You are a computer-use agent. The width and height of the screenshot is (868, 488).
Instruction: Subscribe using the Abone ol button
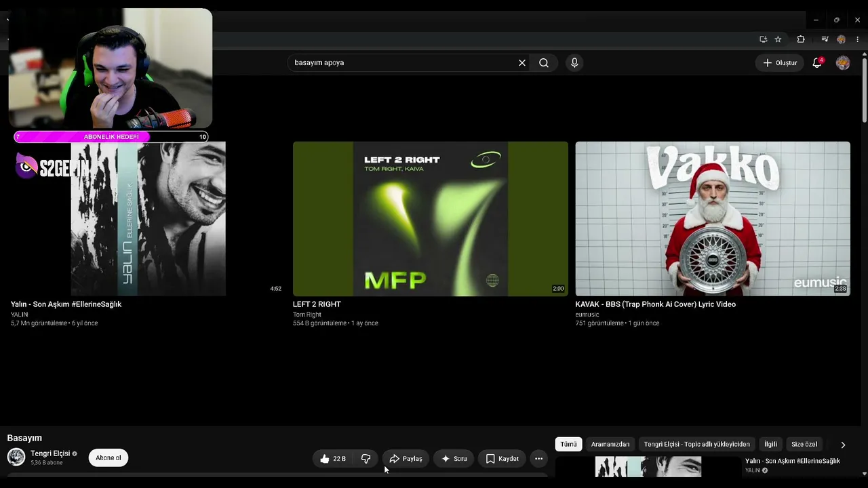[x=108, y=457]
